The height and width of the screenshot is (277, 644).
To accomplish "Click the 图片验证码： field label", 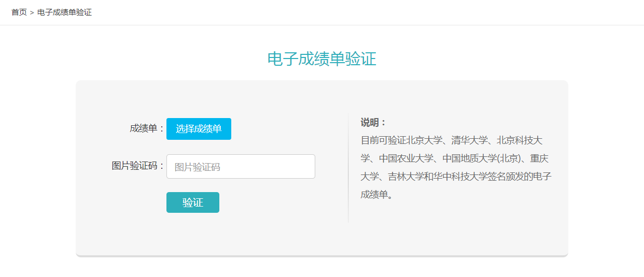I will [x=138, y=166].
